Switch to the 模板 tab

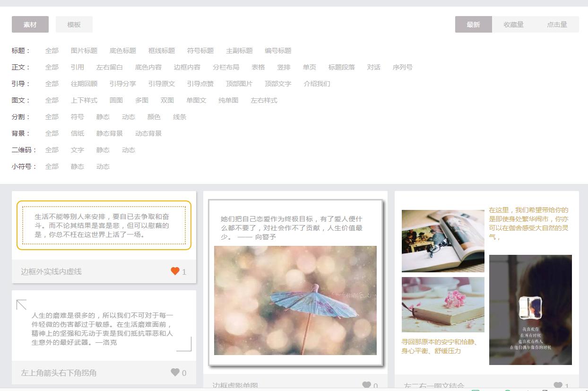[x=74, y=24]
